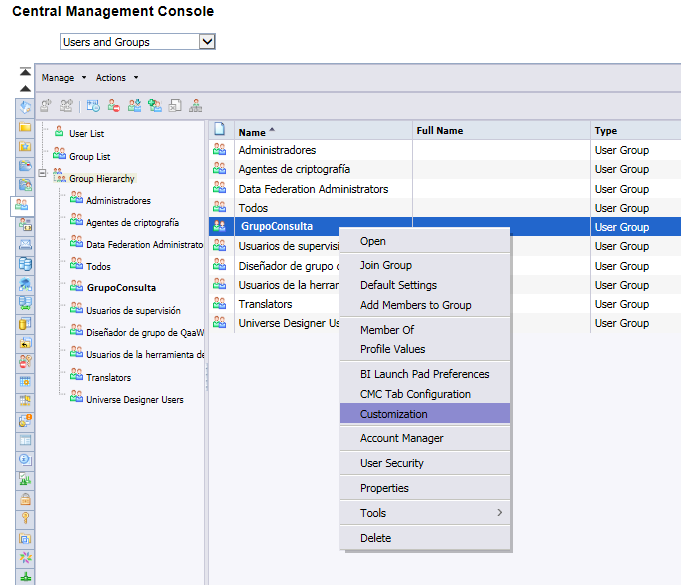Click the database cylinder icon in the sidebar

25,264
